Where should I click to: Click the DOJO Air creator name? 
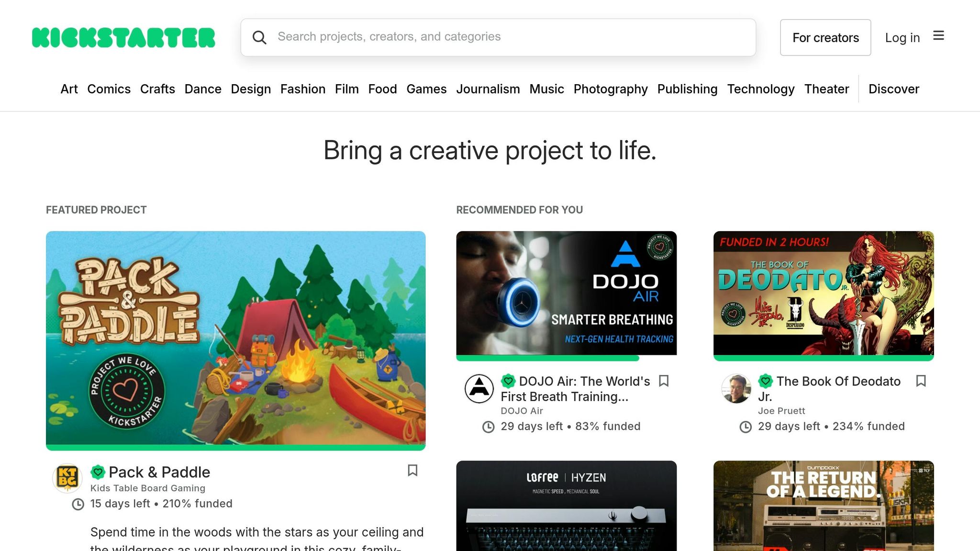[522, 411]
